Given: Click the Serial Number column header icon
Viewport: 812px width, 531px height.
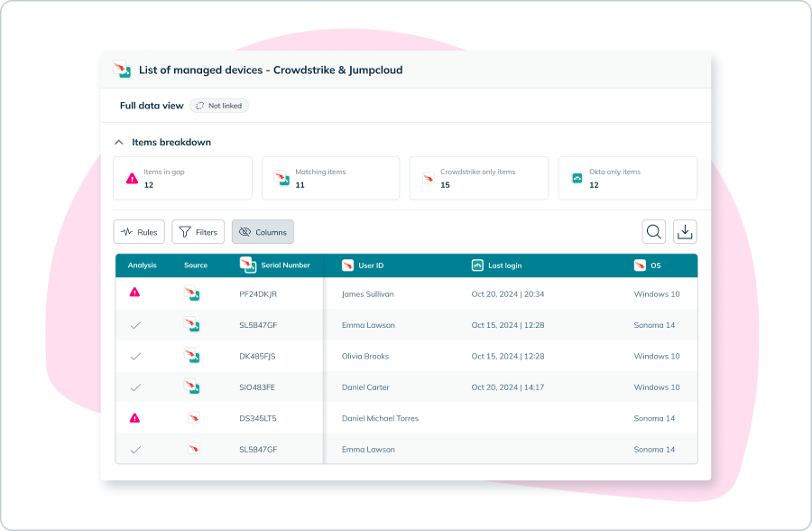Looking at the screenshot, I should 248,265.
